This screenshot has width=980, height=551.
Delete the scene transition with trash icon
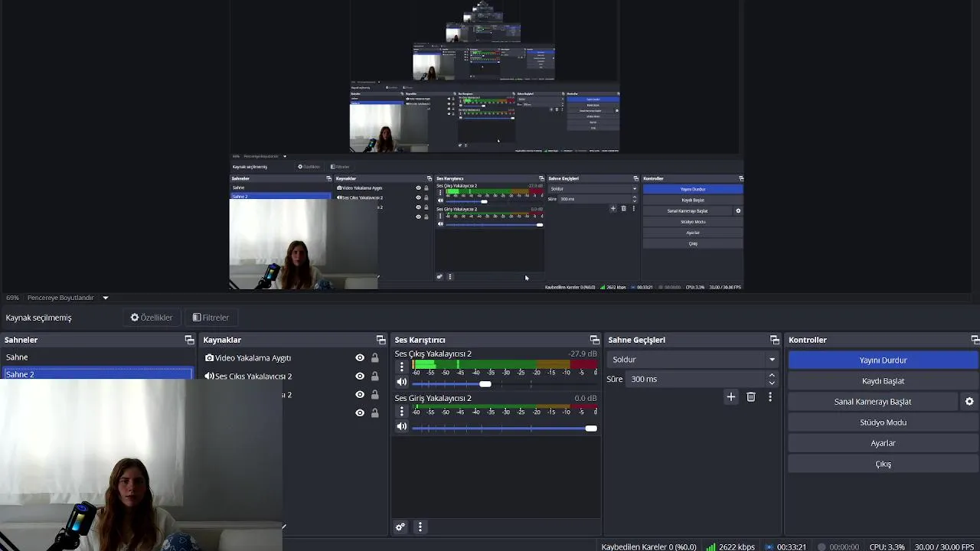pos(751,396)
